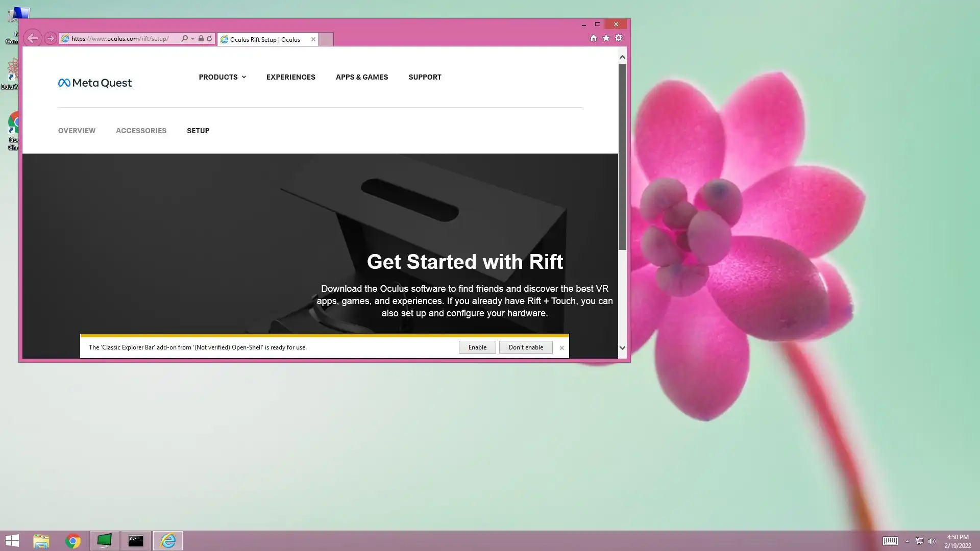980x551 pixels.
Task: Open IE Tools gear icon
Action: (619, 38)
